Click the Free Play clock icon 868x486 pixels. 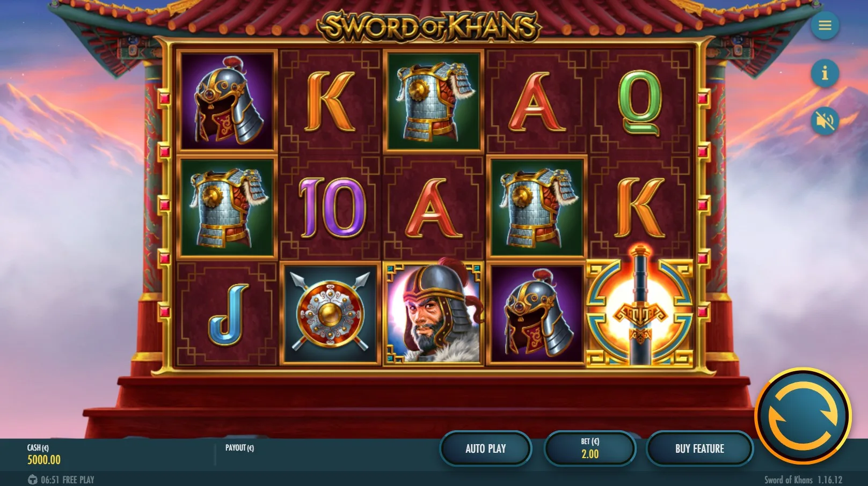(x=33, y=480)
